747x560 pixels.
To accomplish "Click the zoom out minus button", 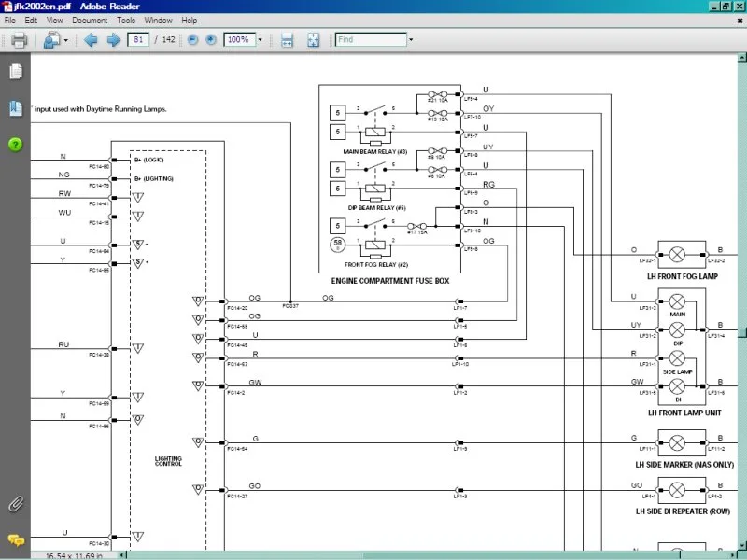I will 192,40.
